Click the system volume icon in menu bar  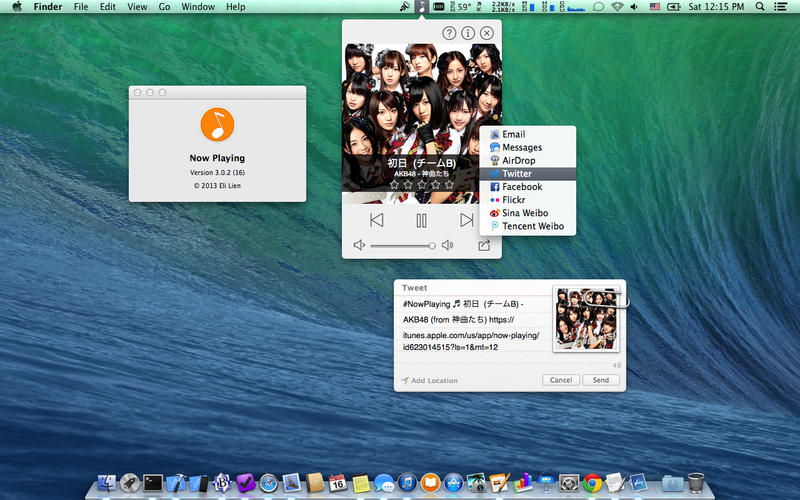pyautogui.click(x=634, y=7)
